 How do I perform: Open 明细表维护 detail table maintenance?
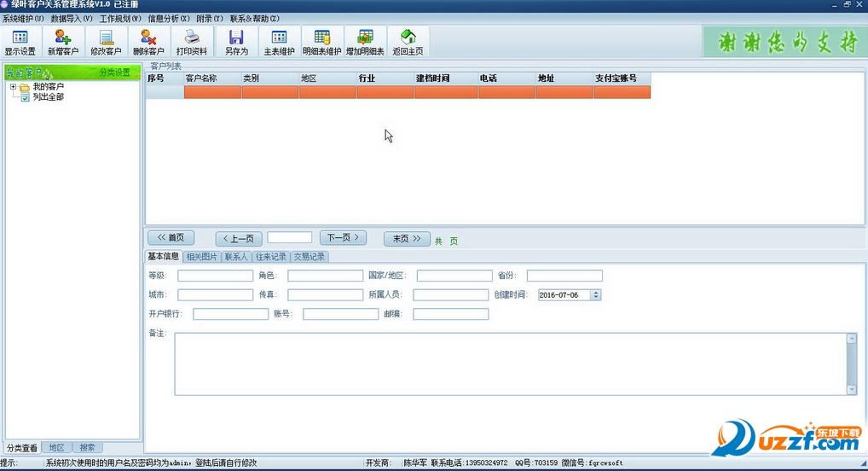point(321,42)
